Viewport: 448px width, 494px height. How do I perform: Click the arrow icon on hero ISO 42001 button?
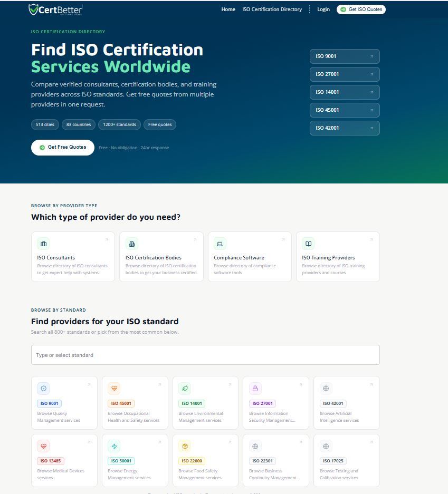pos(371,128)
